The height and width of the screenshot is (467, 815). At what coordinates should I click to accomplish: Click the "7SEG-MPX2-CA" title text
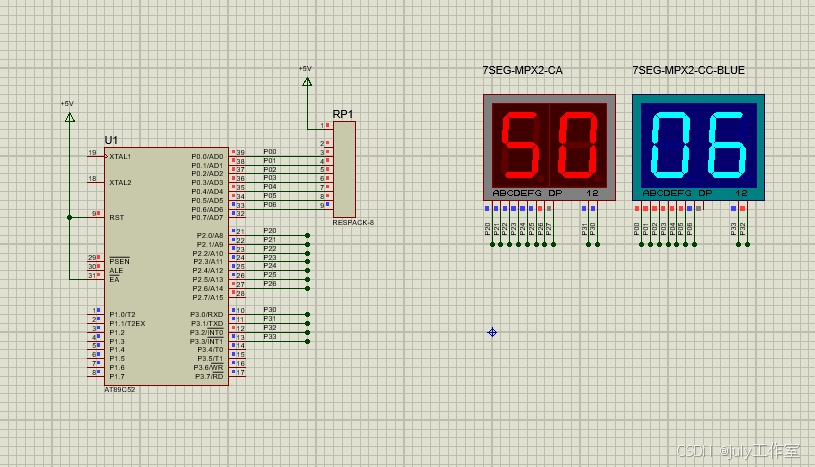point(522,70)
